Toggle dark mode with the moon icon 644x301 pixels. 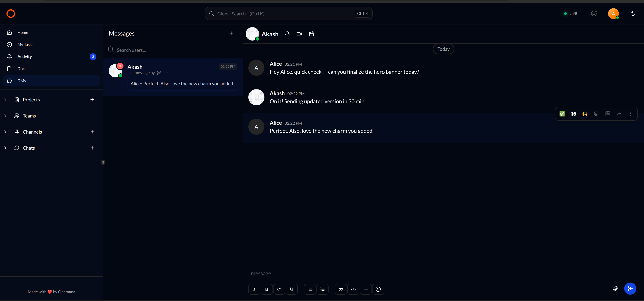(x=633, y=14)
